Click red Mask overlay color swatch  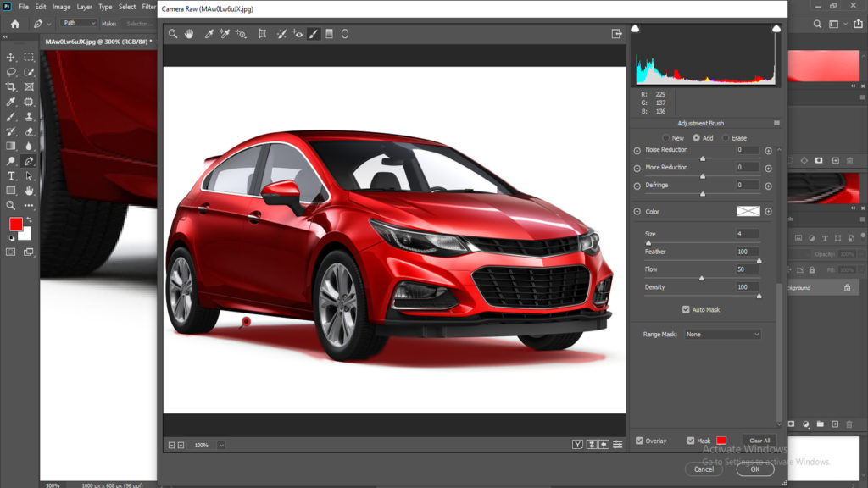pos(721,441)
